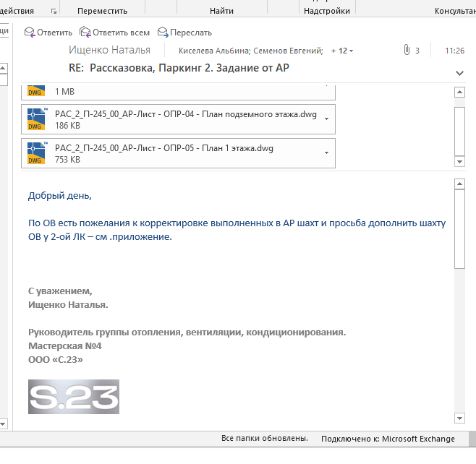Viewport: 476px width, 464px height.
Task: Click message body scrollbar thumb
Action: click(x=459, y=229)
